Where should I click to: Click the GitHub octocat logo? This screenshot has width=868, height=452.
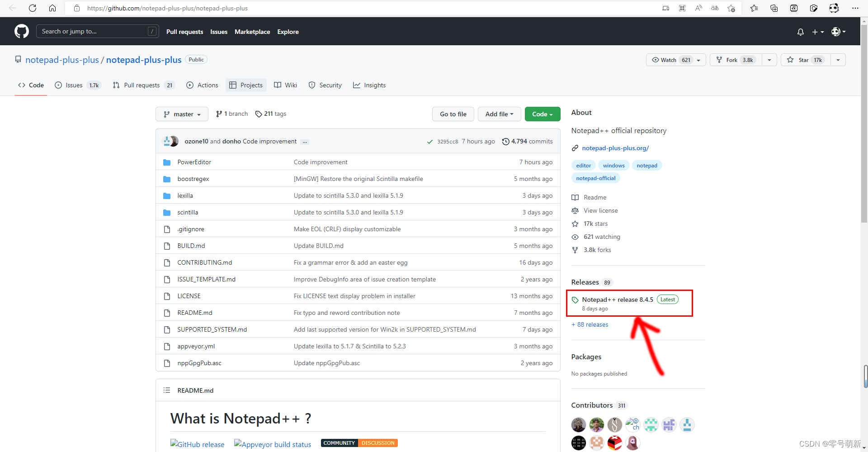coord(22,31)
